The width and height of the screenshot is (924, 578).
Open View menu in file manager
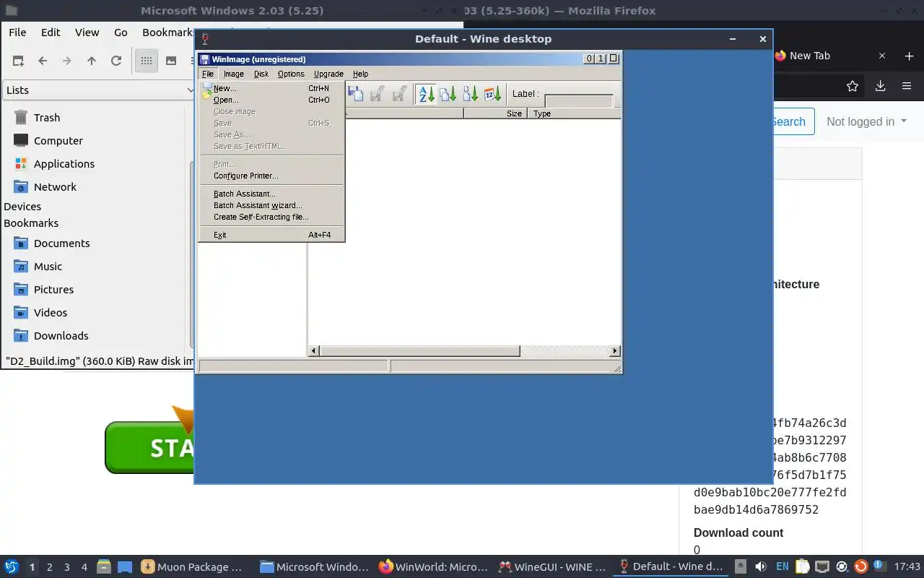[x=87, y=32]
